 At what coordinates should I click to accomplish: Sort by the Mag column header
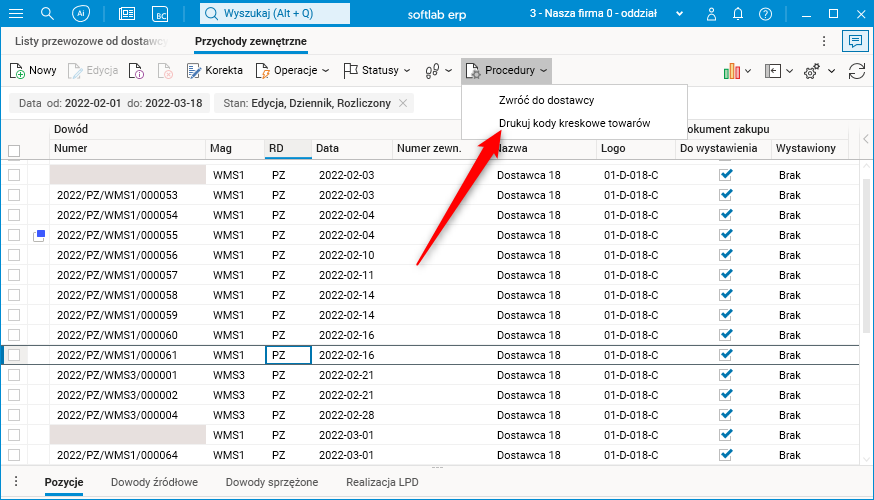(234, 148)
